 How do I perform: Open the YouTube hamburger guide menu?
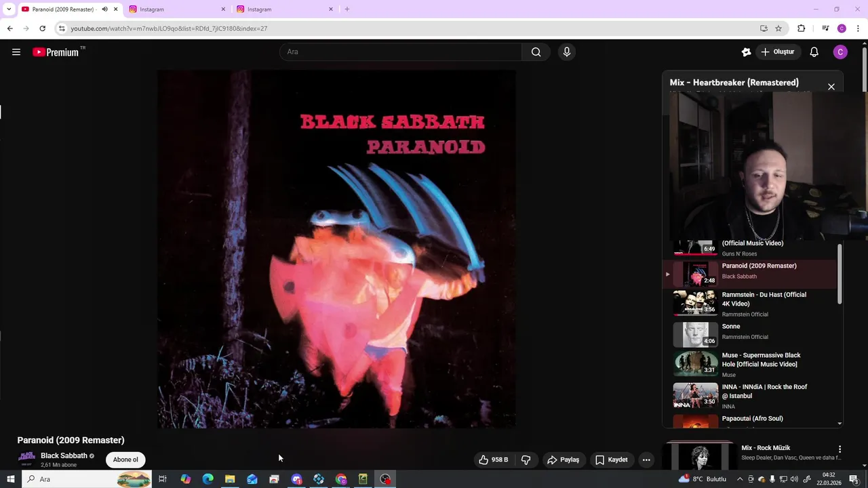[16, 52]
